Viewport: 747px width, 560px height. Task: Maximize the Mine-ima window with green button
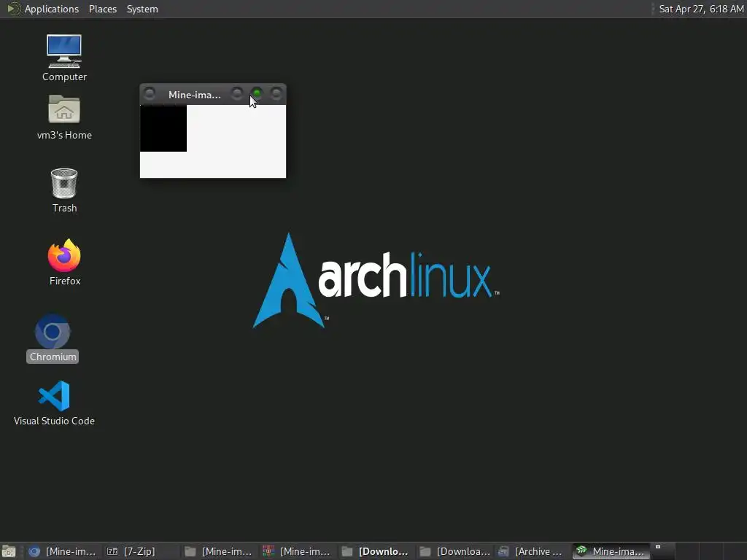pyautogui.click(x=257, y=93)
